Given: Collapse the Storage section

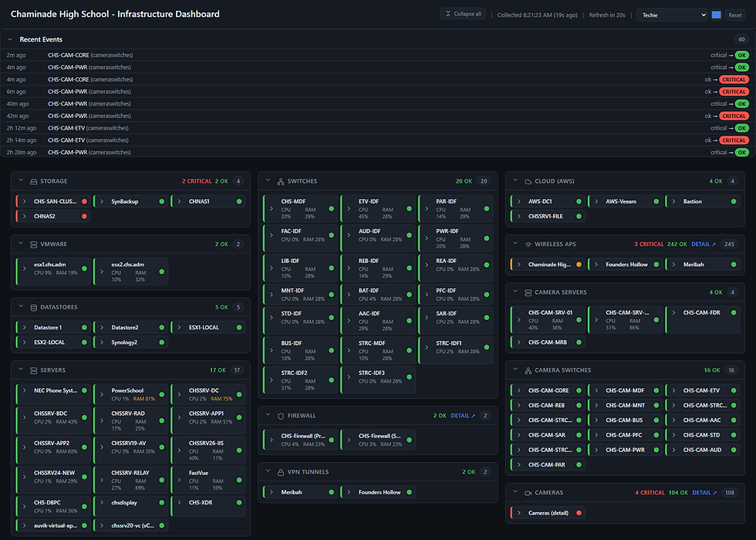Looking at the screenshot, I should (21, 181).
